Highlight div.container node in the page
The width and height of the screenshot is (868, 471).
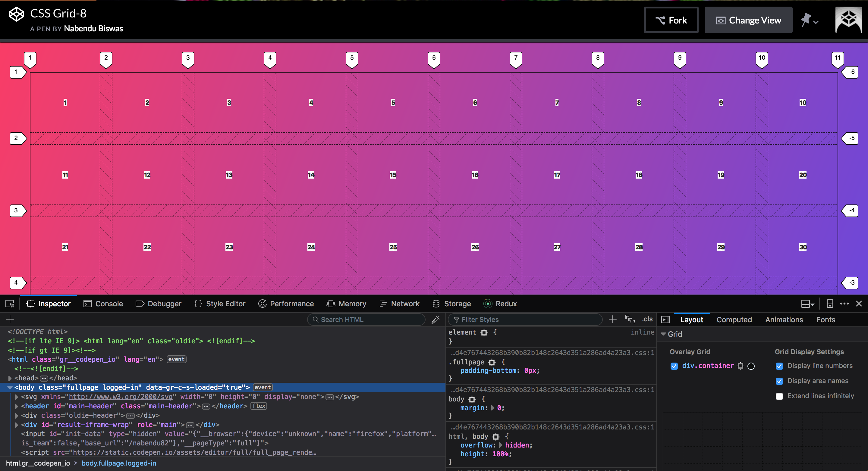pos(740,366)
